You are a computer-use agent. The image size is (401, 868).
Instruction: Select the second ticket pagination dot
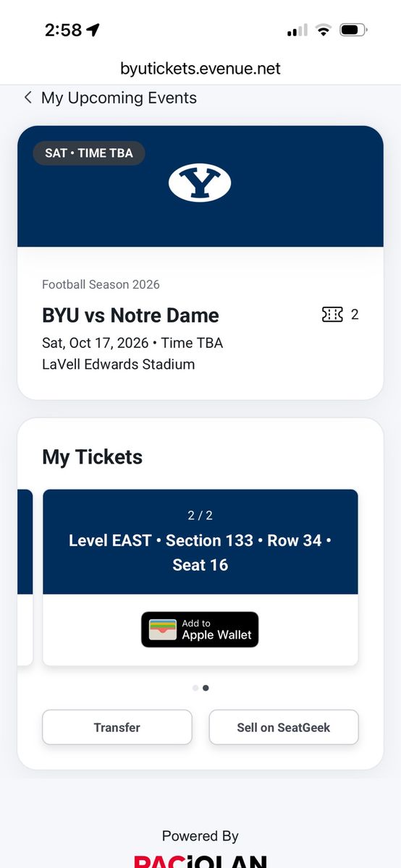coord(206,688)
